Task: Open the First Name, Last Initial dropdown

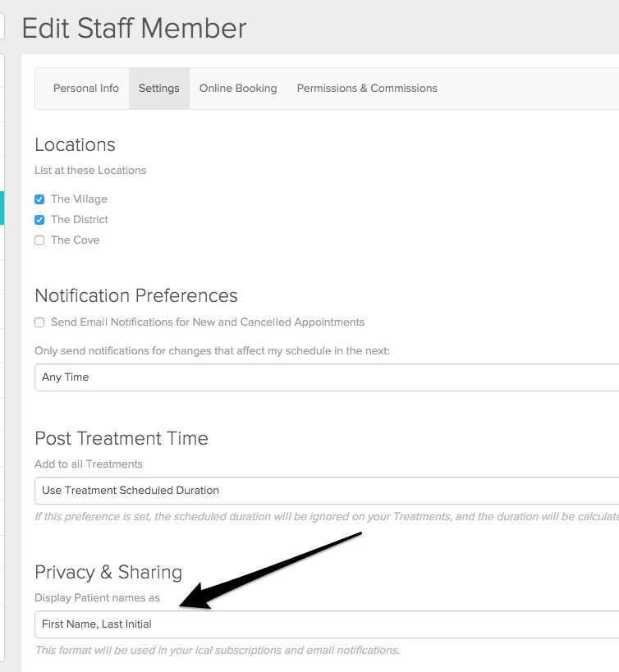Action: pos(327,624)
